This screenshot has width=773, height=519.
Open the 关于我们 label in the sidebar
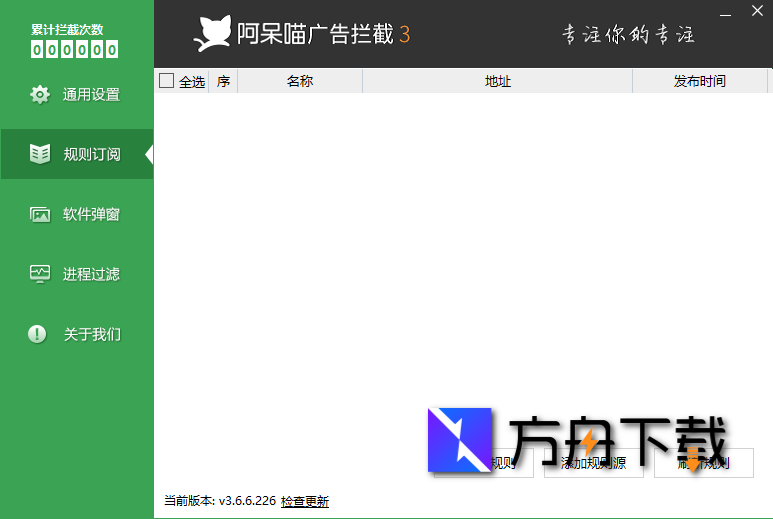92,334
